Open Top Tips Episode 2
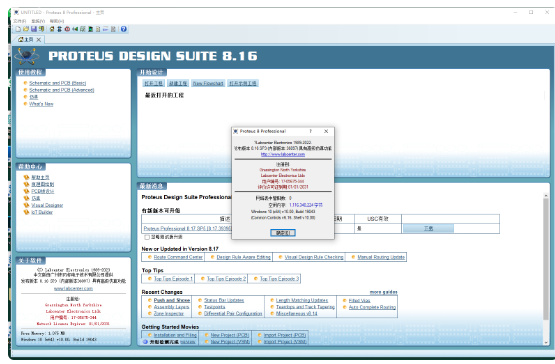Image resolution: width=555 pixels, height=364 pixels. click(x=226, y=279)
